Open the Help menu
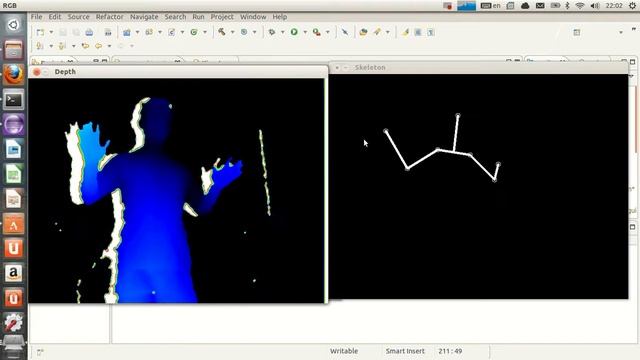Viewport: 640px width, 360px height. point(280,17)
